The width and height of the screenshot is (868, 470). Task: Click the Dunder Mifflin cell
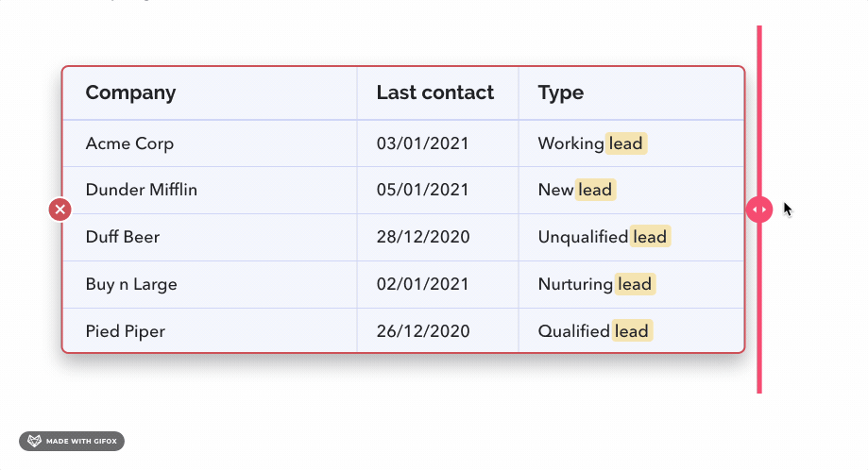pos(210,191)
